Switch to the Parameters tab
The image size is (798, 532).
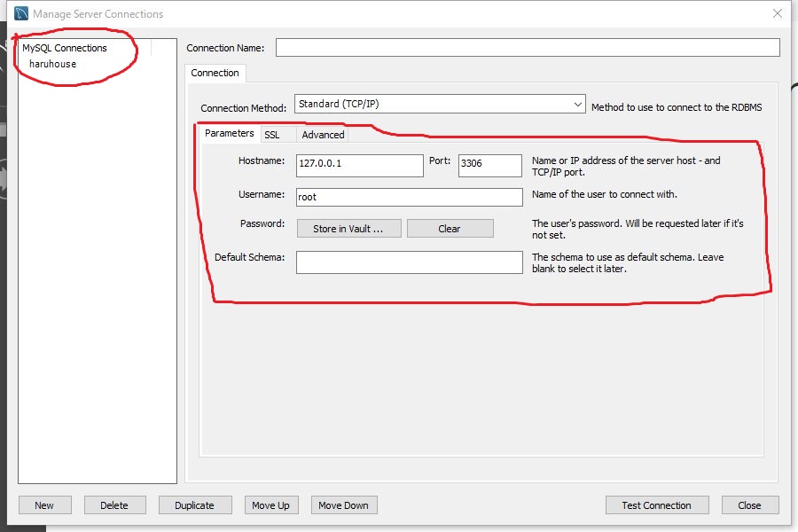[x=229, y=133]
